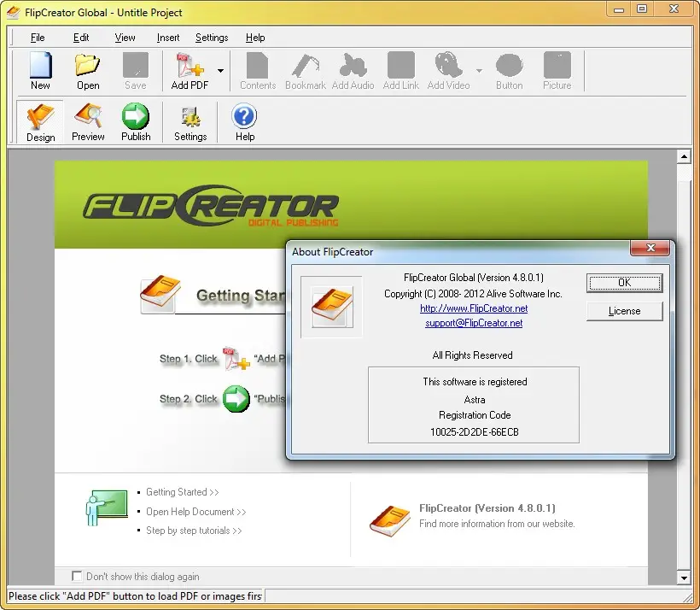Screen dimensions: 700x610
Task: Click the Add Link toolbar icon
Action: (x=401, y=71)
